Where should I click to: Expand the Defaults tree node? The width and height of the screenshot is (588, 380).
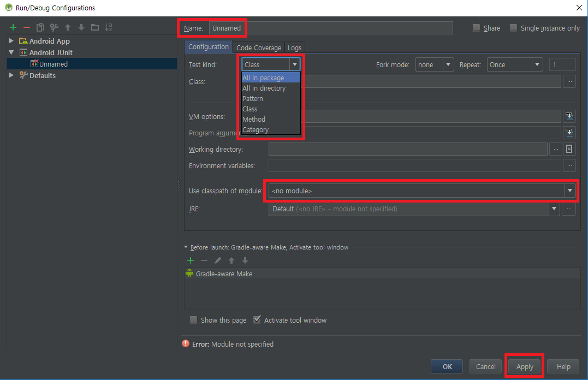11,75
